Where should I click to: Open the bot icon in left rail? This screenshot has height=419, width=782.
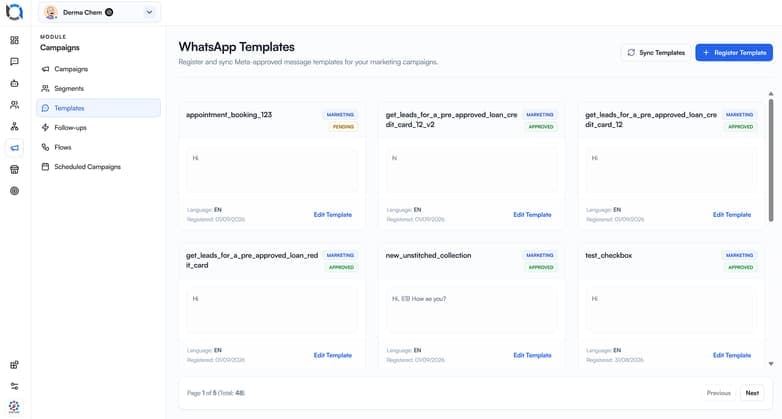pos(14,83)
